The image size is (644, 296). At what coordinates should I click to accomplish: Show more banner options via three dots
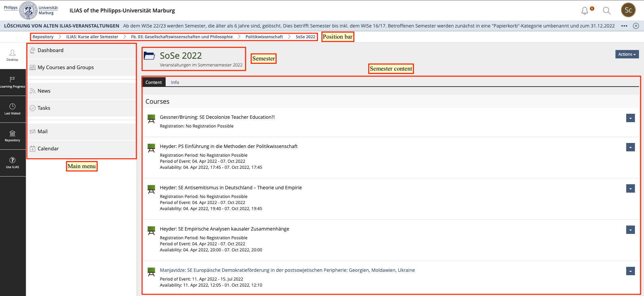pyautogui.click(x=624, y=26)
